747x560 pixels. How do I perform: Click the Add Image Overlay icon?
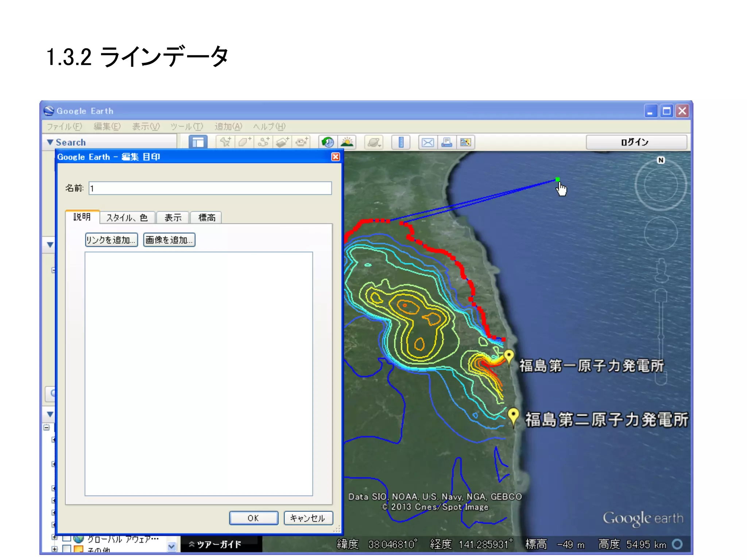pyautogui.click(x=282, y=142)
